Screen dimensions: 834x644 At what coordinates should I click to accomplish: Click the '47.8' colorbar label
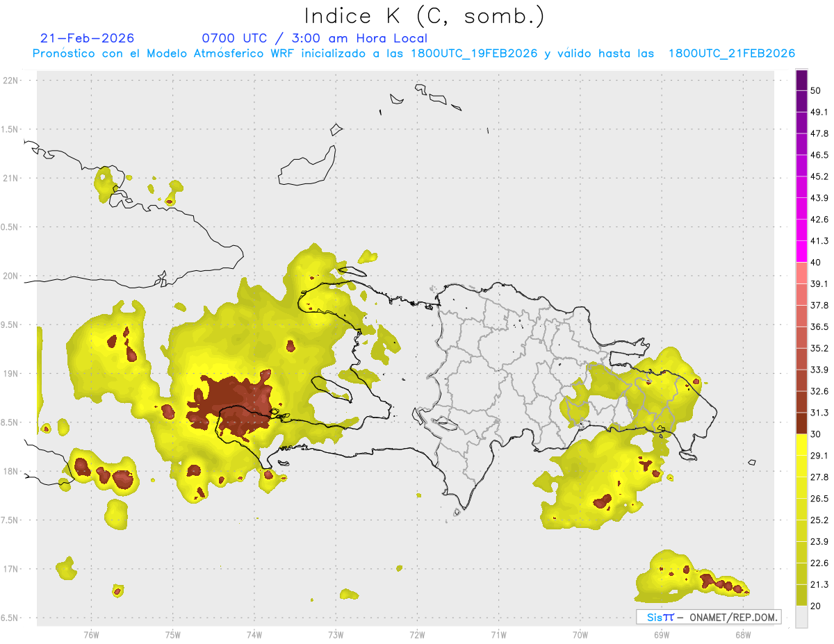tap(819, 133)
